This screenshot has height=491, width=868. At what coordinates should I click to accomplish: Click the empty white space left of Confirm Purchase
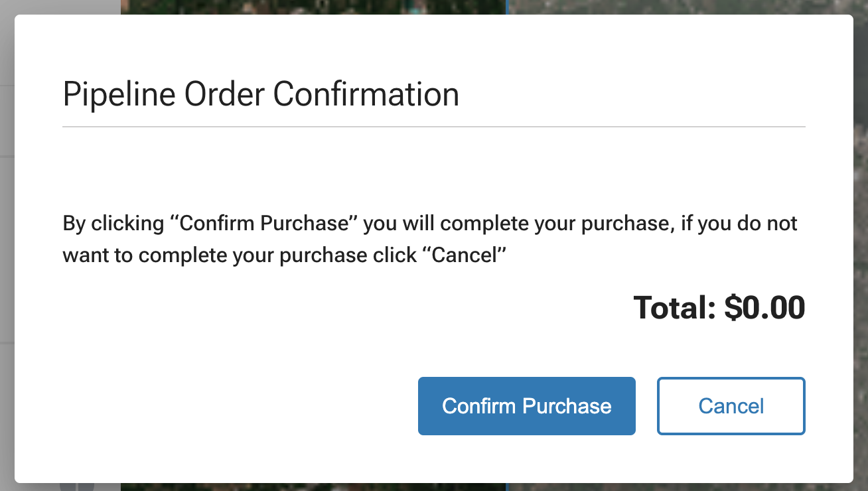click(x=239, y=406)
